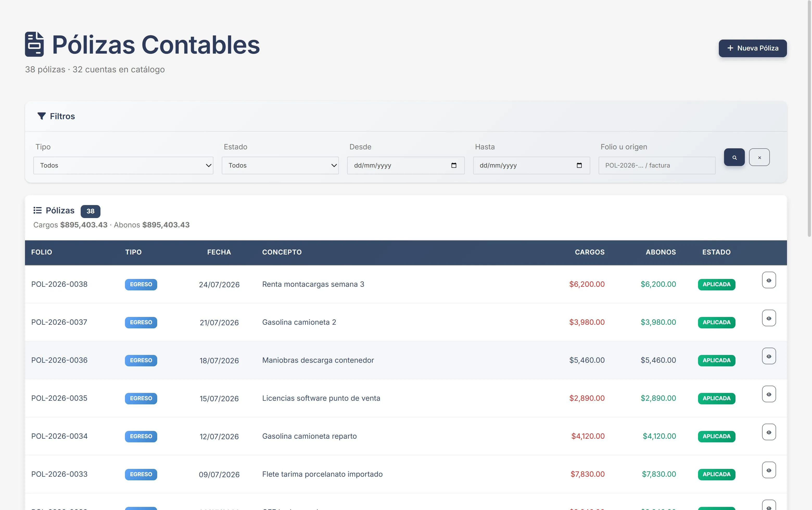View POL-2026-0036 using its eye icon
The width and height of the screenshot is (812, 510).
769,356
